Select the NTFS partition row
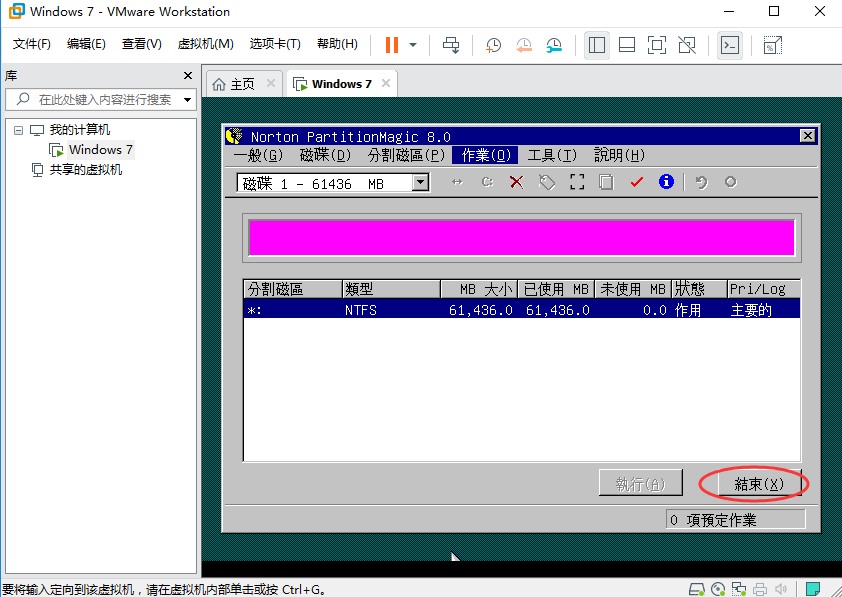 (x=521, y=310)
